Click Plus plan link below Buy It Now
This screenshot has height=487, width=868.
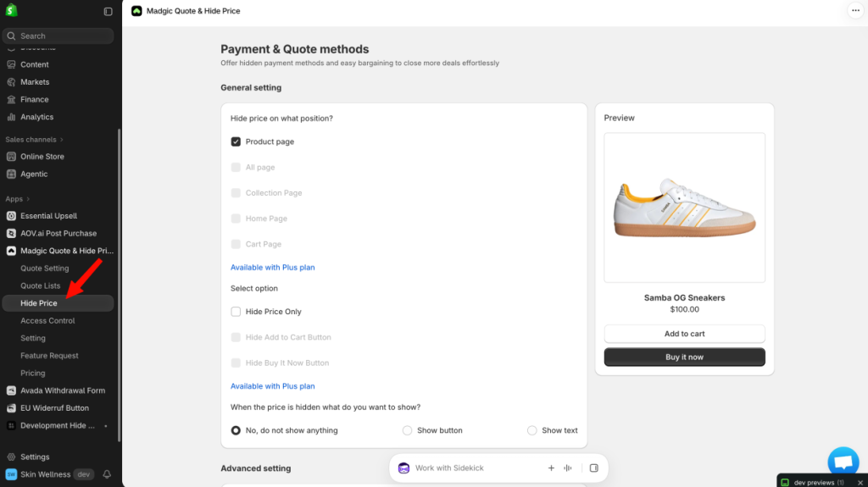(272, 386)
